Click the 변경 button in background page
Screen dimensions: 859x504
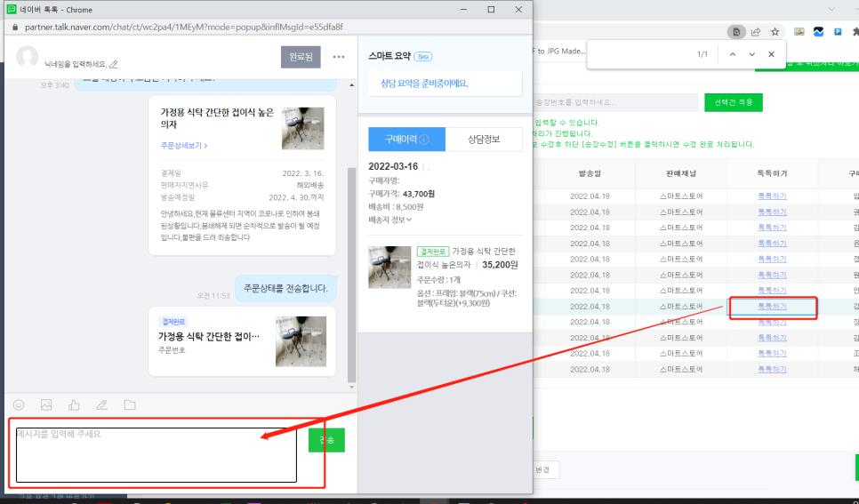(543, 469)
